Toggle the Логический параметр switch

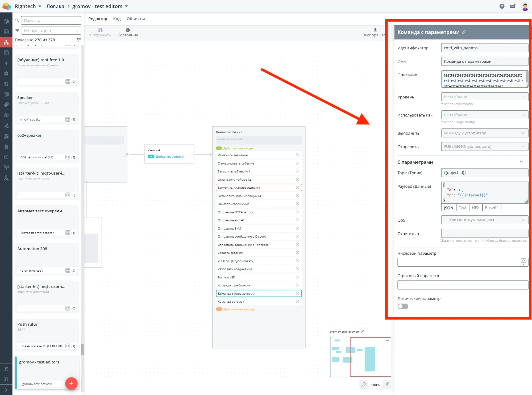click(x=402, y=306)
